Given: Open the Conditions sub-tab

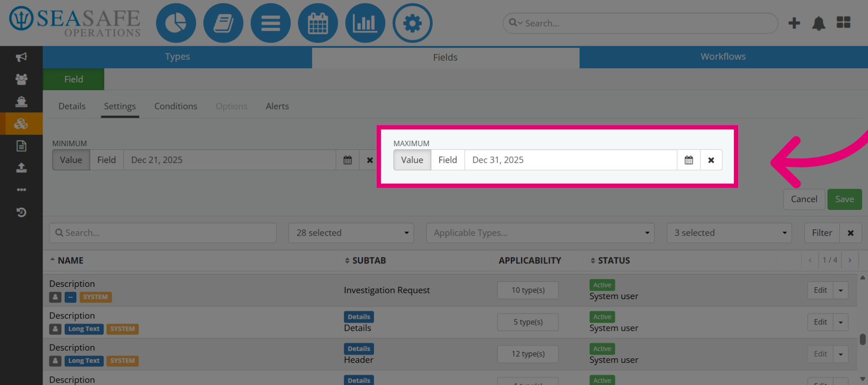Looking at the screenshot, I should point(176,106).
